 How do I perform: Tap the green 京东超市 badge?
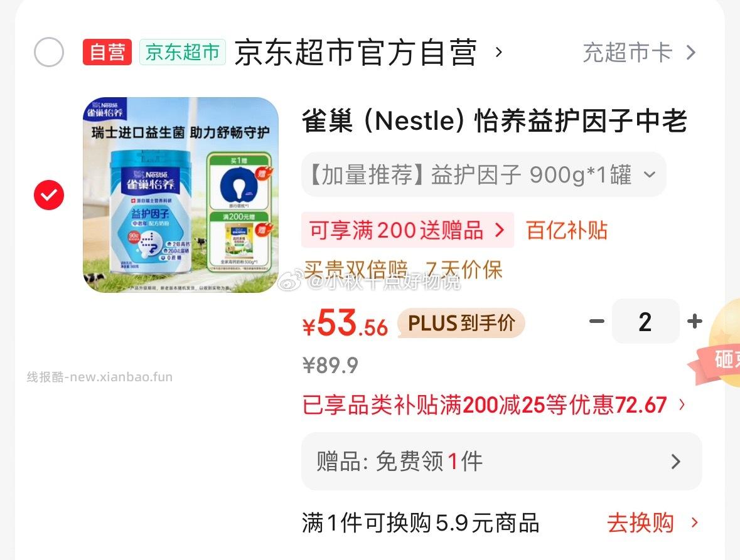(182, 52)
